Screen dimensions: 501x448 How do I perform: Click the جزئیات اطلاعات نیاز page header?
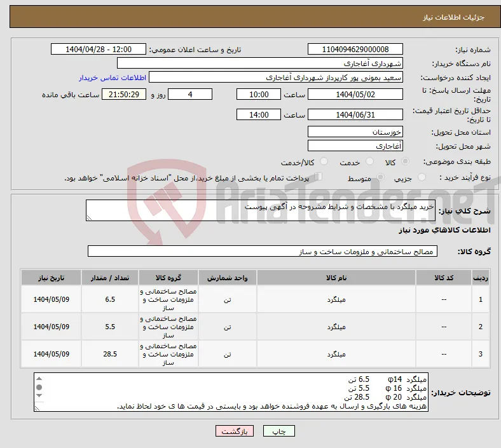(454, 17)
